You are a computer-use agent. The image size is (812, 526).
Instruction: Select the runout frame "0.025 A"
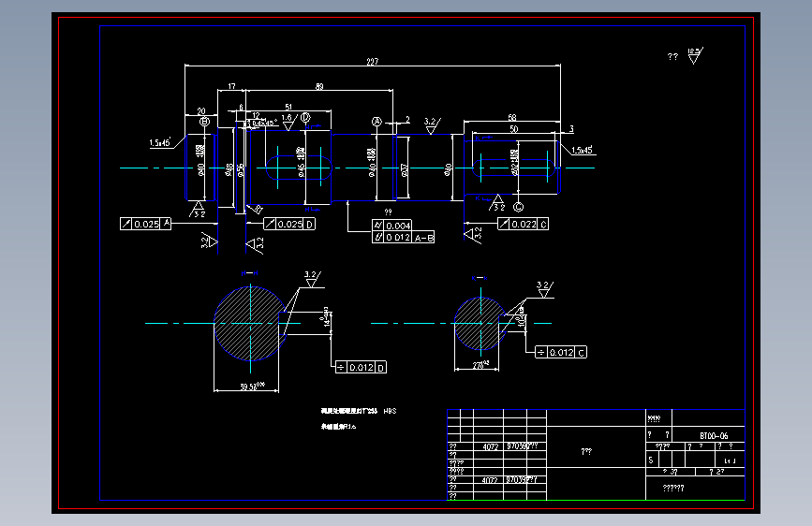tap(145, 224)
